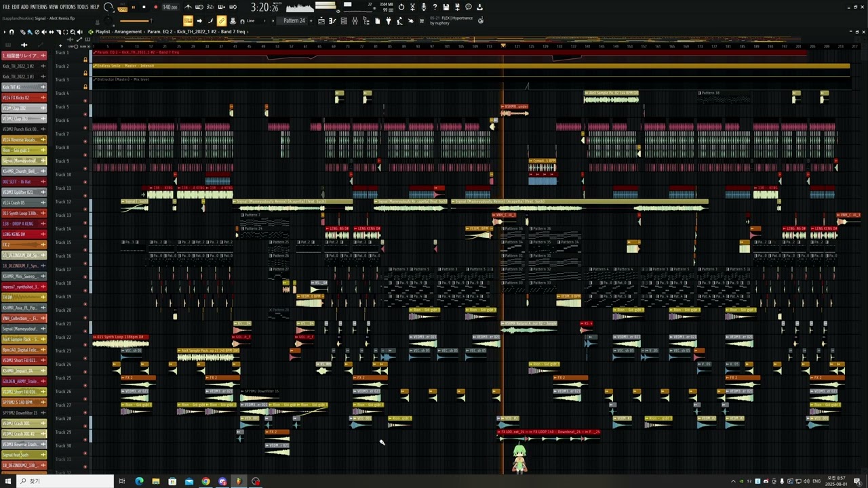
Task: Show the Channel rack from the top toolbar
Action: point(344,21)
